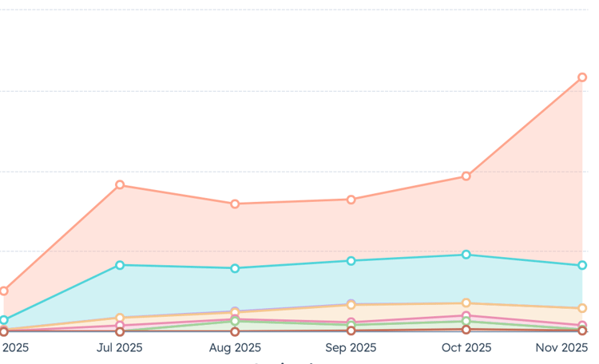Viewport: 599px width, 364px height.
Task: Click the yellow line's Oct 2025 data point
Action: (466, 303)
